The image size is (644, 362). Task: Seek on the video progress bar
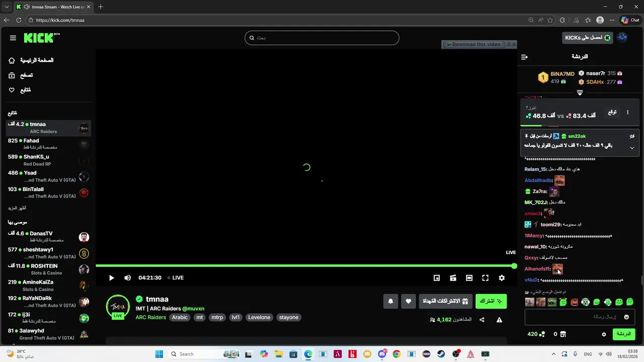pos(306,266)
